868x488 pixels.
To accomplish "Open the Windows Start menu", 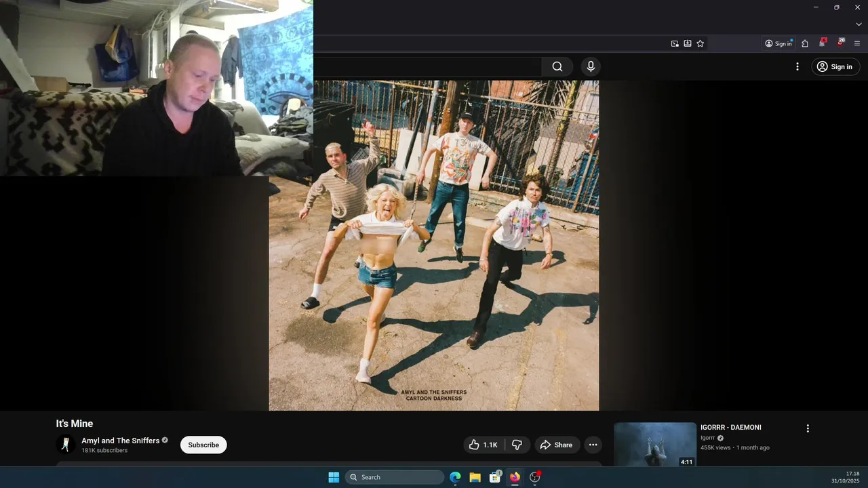I will (334, 477).
